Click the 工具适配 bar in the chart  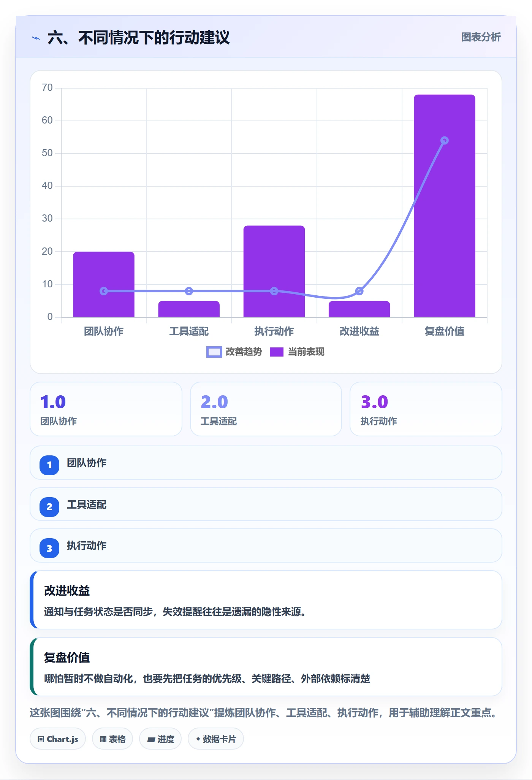189,309
